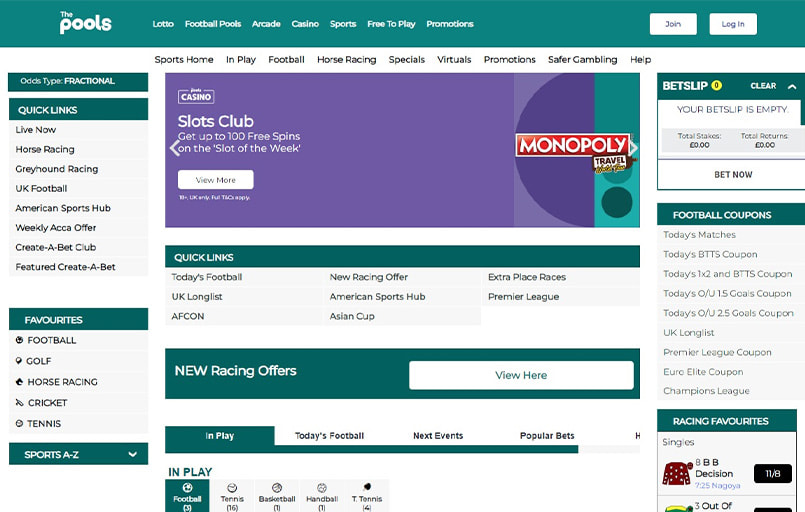Switch to Next Events tab
Screen dimensions: 805x512
pyautogui.click(x=438, y=435)
